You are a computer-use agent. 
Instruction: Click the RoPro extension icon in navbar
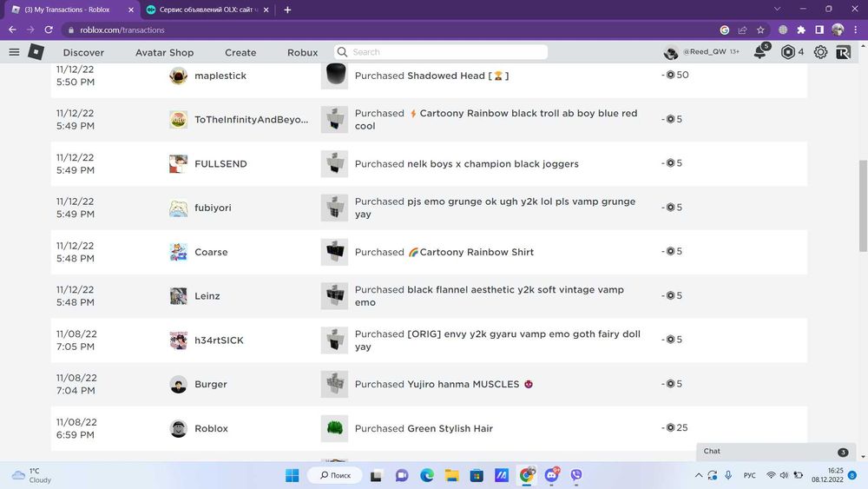pyautogui.click(x=843, y=52)
